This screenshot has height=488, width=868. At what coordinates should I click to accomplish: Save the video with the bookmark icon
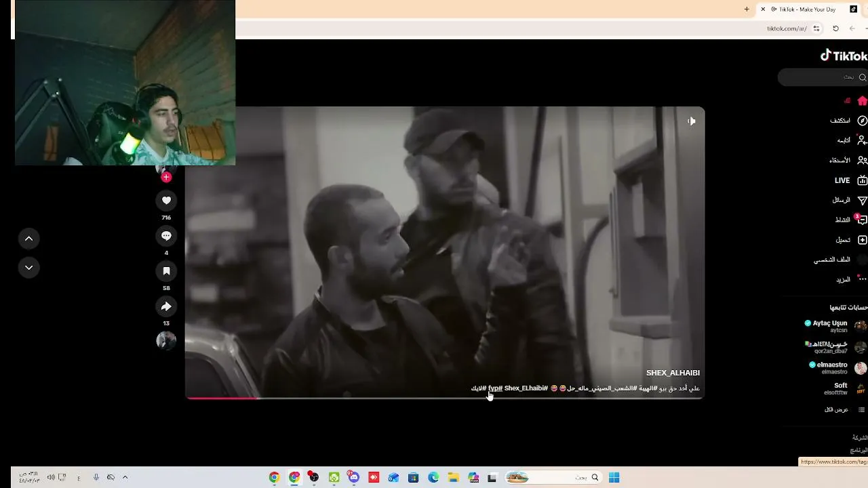[x=166, y=271]
